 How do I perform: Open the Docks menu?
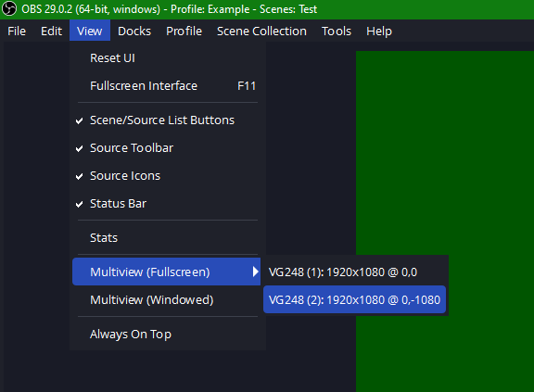coord(134,31)
